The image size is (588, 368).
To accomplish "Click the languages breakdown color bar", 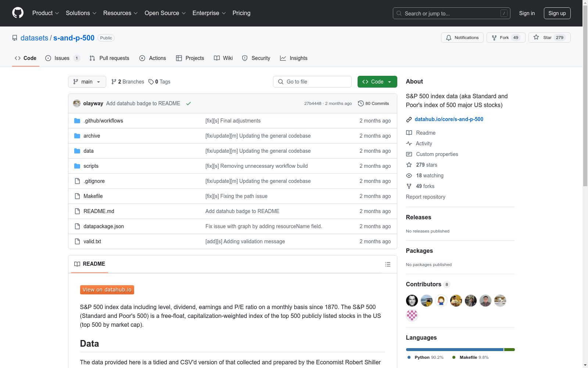I will (460, 350).
